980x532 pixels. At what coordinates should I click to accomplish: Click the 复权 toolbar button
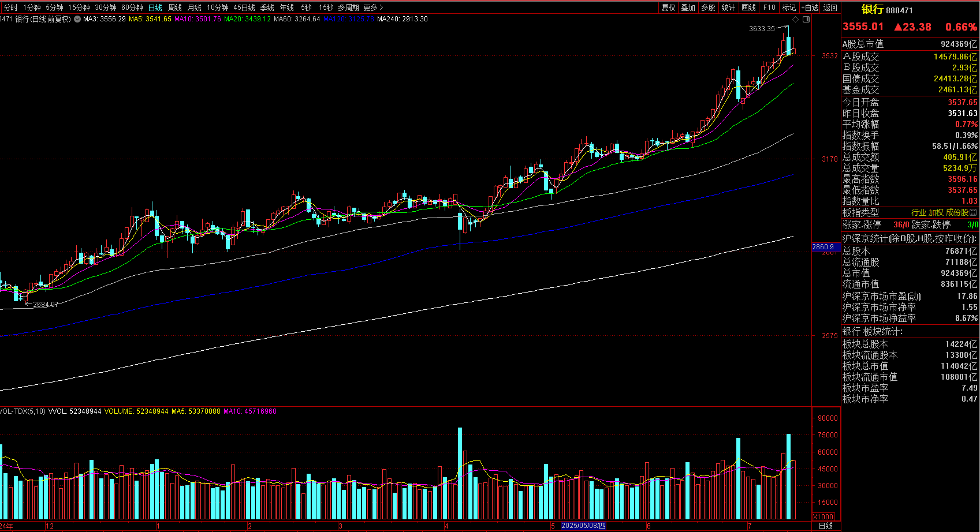(x=669, y=8)
